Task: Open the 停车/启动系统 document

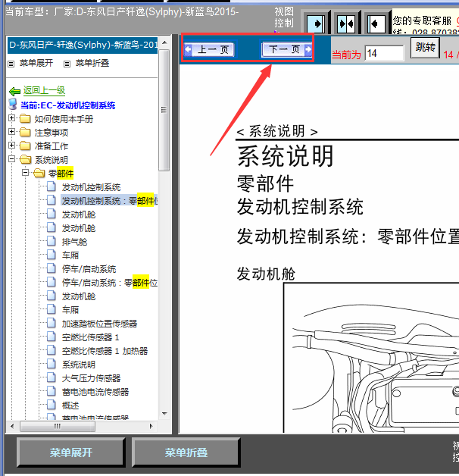Action: [x=89, y=269]
